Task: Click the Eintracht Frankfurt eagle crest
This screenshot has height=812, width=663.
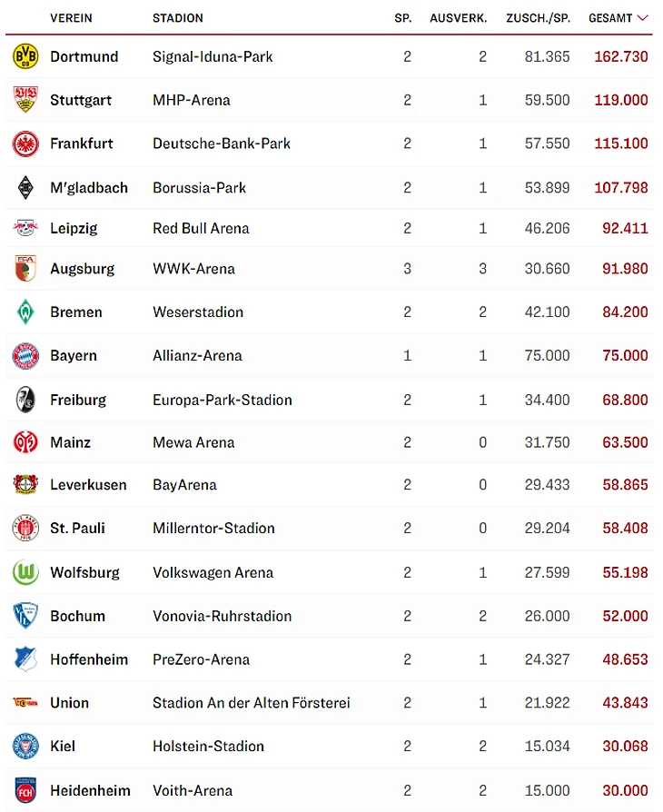Action: tap(25, 144)
